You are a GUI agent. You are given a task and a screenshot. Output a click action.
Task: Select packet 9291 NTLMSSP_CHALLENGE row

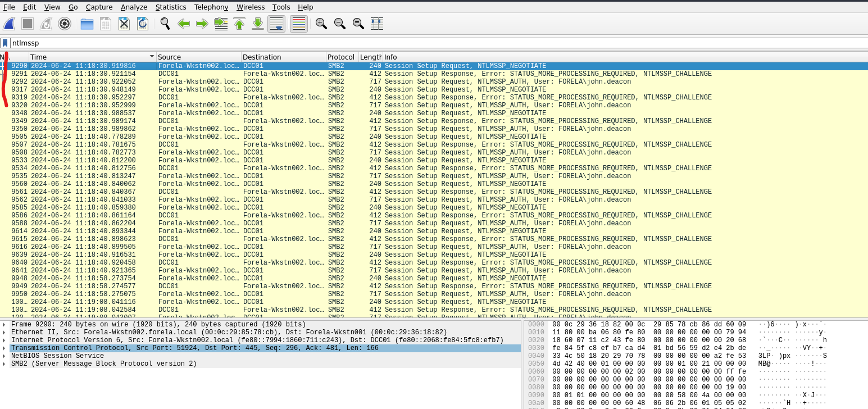(434, 74)
